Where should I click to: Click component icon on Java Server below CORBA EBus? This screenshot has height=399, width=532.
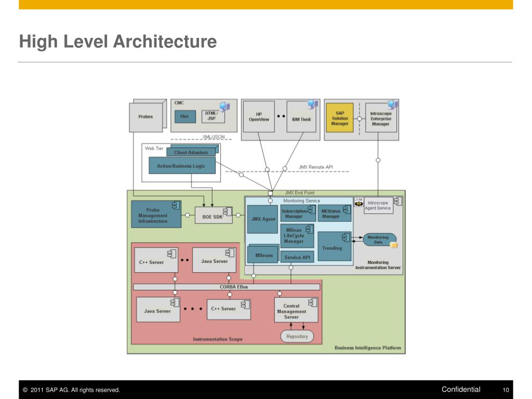tap(175, 302)
